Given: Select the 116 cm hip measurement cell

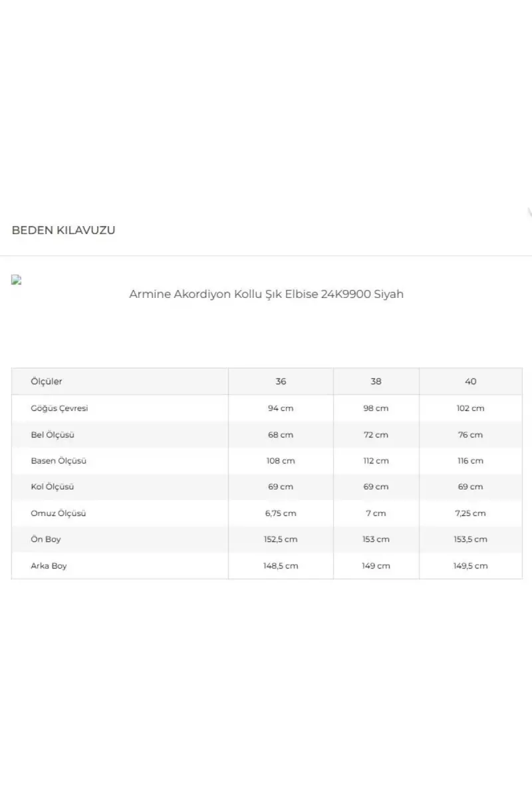Looking at the screenshot, I should (471, 461).
